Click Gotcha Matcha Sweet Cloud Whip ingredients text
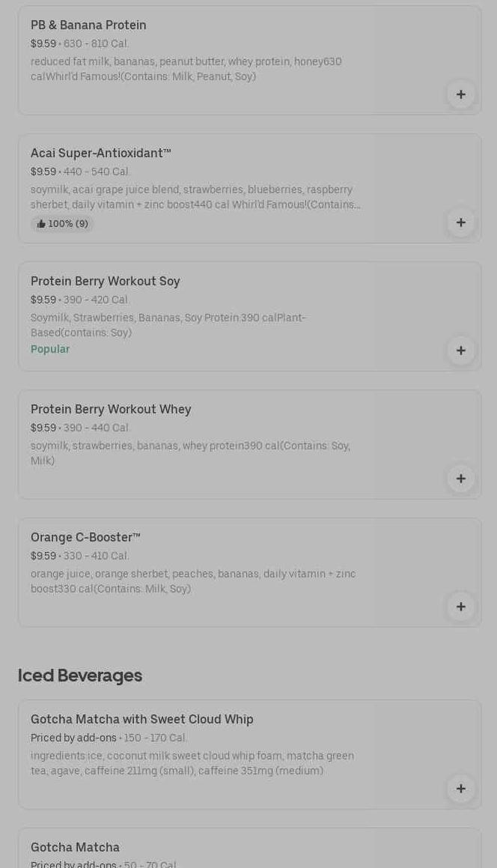The image size is (497, 868). [x=192, y=763]
